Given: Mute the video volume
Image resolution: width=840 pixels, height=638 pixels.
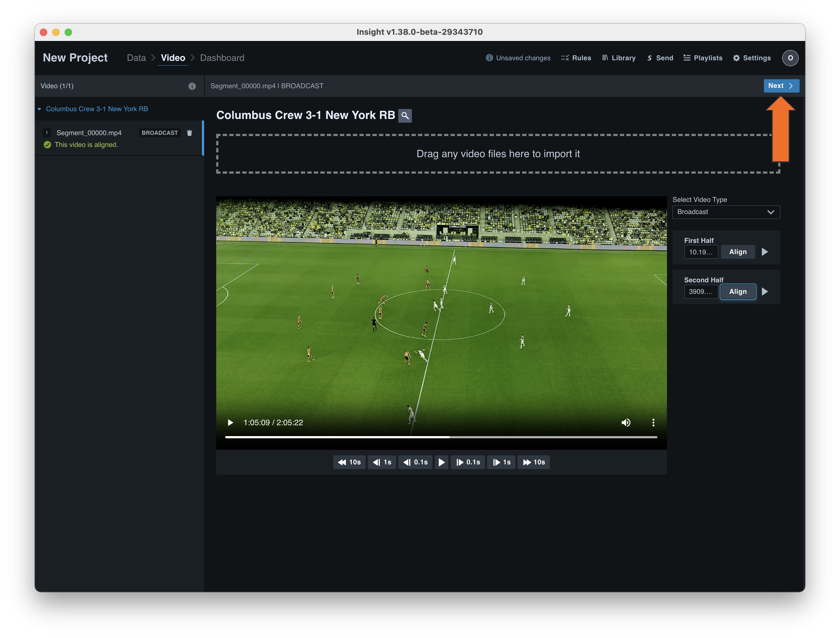Looking at the screenshot, I should pos(626,423).
